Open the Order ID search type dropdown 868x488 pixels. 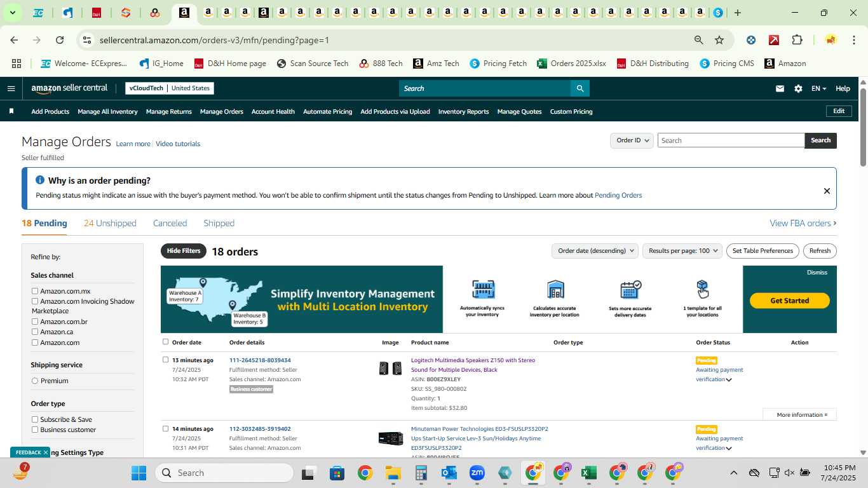632,140
